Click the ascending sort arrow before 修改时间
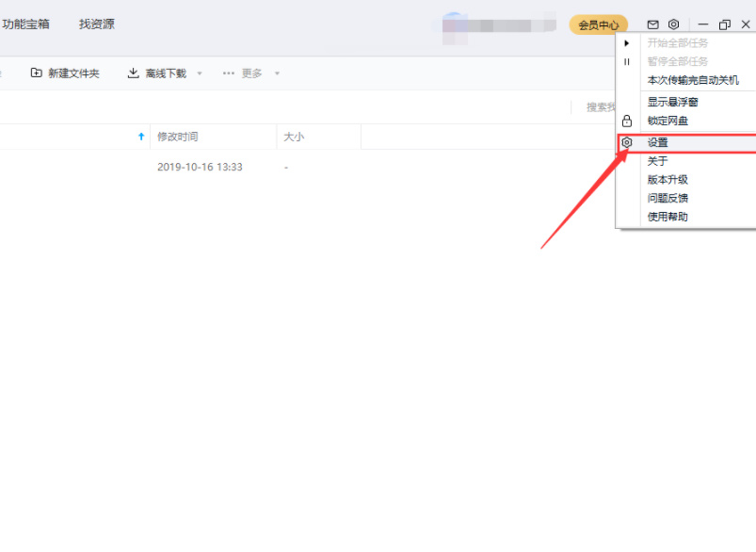 (137, 136)
